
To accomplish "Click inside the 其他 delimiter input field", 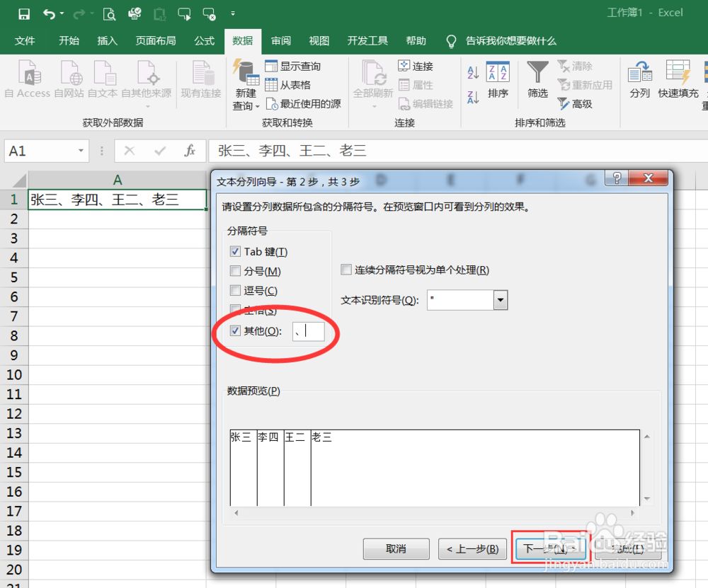I will pyautogui.click(x=309, y=331).
